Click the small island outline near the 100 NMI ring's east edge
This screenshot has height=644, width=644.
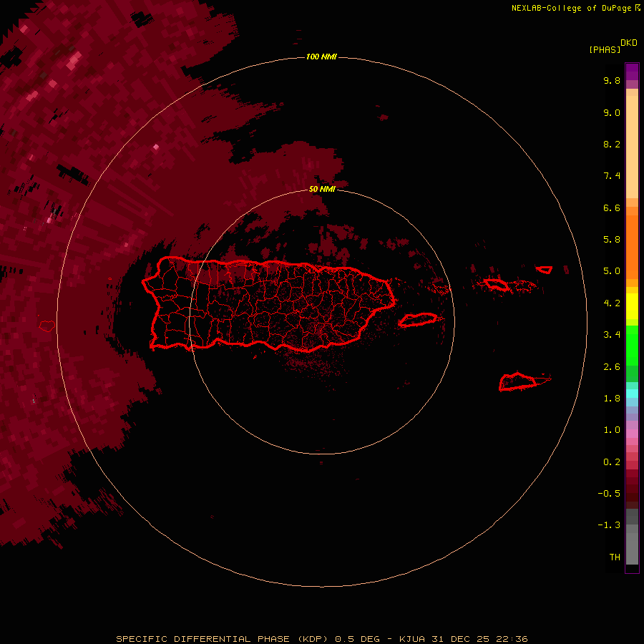click(545, 270)
